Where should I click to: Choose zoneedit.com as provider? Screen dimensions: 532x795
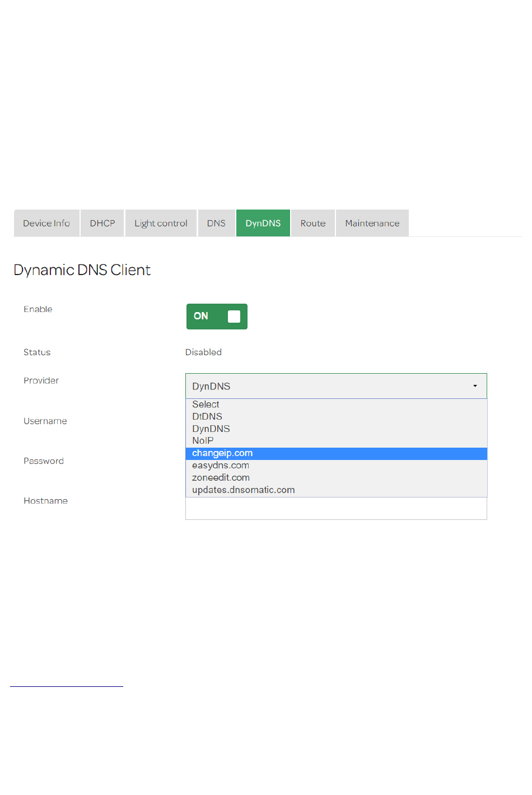(x=221, y=478)
